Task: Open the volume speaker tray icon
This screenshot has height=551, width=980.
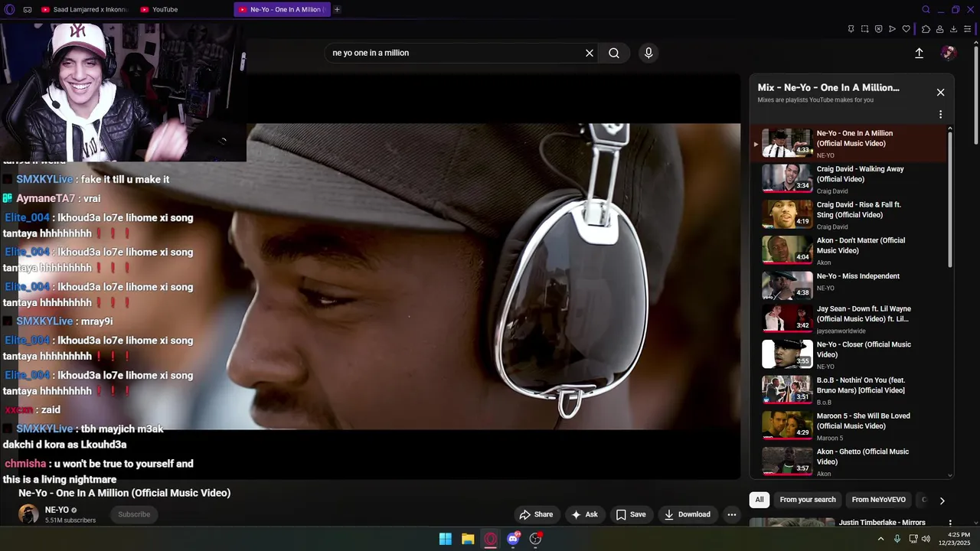Action: point(926,539)
